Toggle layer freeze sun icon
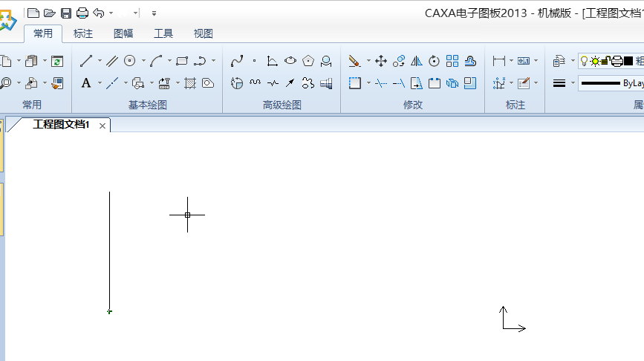The width and height of the screenshot is (644, 361). coord(595,62)
